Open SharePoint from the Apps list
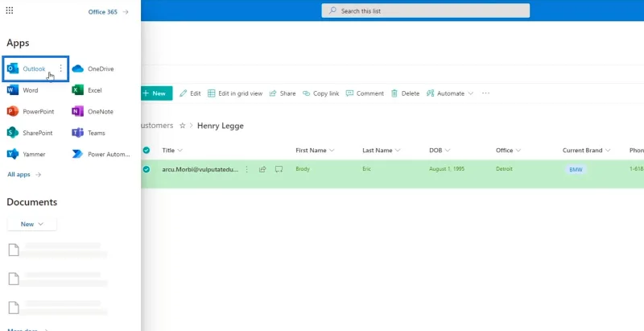Image resolution: width=644 pixels, height=331 pixels. (x=30, y=133)
